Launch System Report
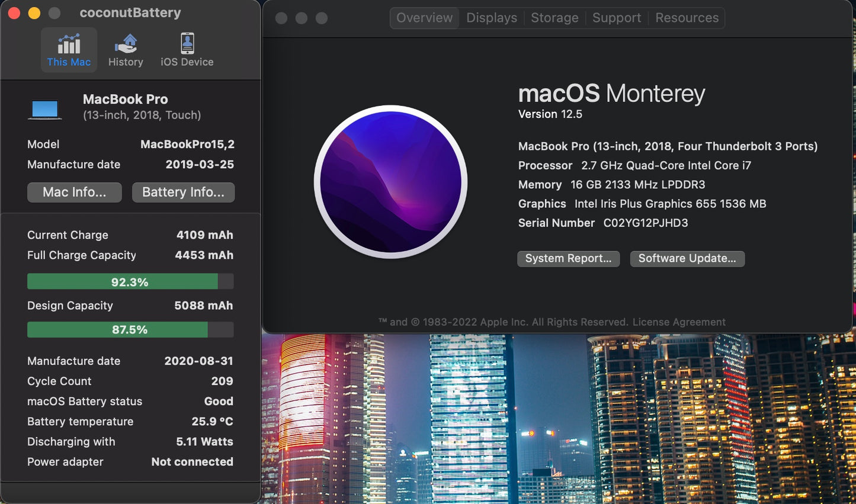The width and height of the screenshot is (856, 504). coord(568,258)
